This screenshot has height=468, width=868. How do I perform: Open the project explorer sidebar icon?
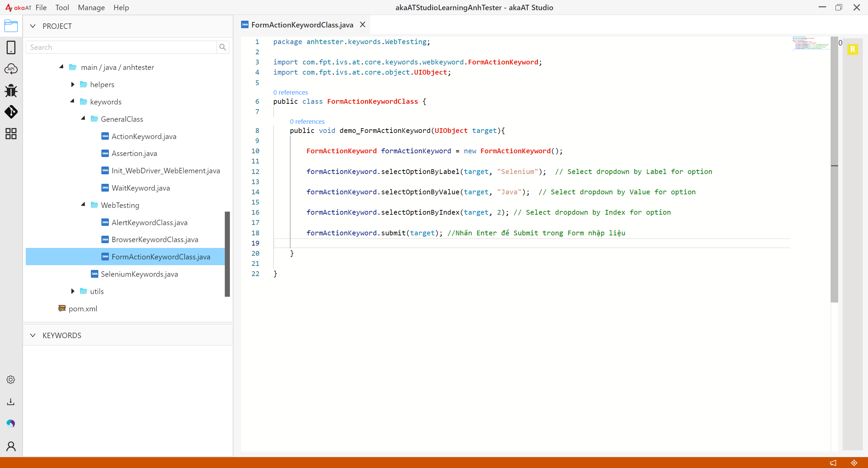tap(11, 26)
